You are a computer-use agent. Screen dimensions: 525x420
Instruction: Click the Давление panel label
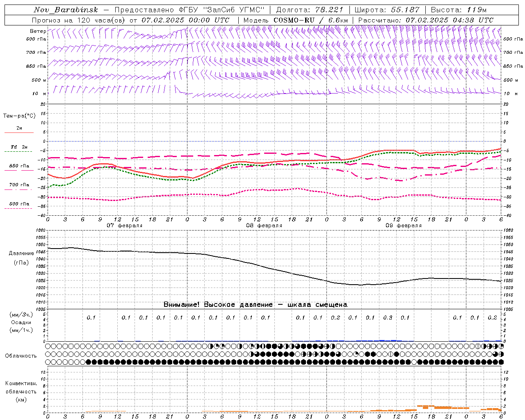coord(21,253)
